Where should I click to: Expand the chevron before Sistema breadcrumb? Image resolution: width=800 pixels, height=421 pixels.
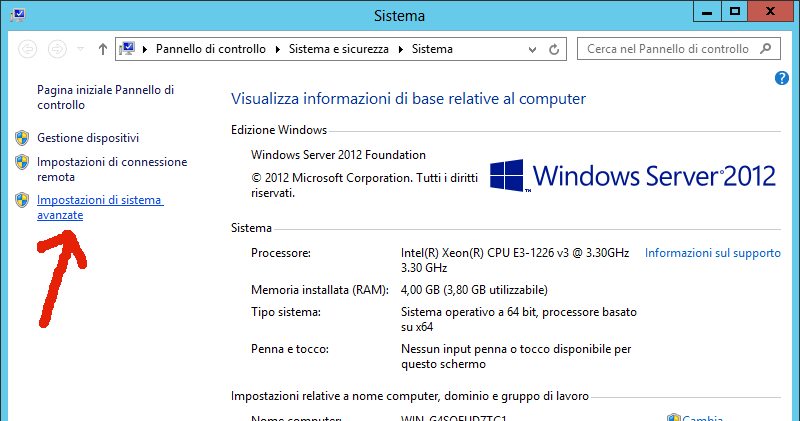click(x=401, y=49)
